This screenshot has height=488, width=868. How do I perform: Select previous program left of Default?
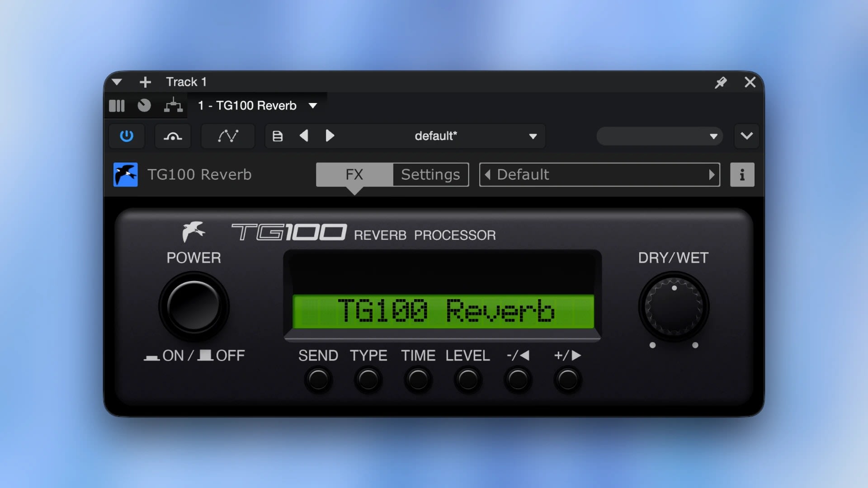487,174
